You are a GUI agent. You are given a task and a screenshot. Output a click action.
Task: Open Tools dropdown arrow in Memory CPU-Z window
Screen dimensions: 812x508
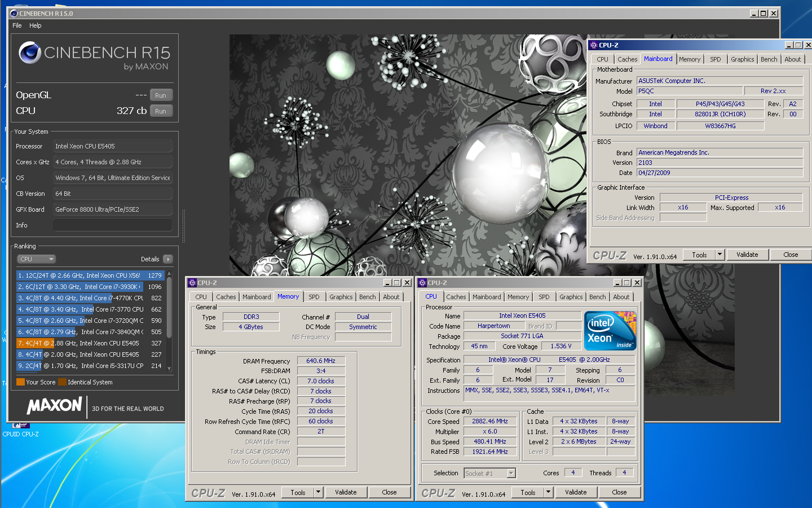point(318,493)
